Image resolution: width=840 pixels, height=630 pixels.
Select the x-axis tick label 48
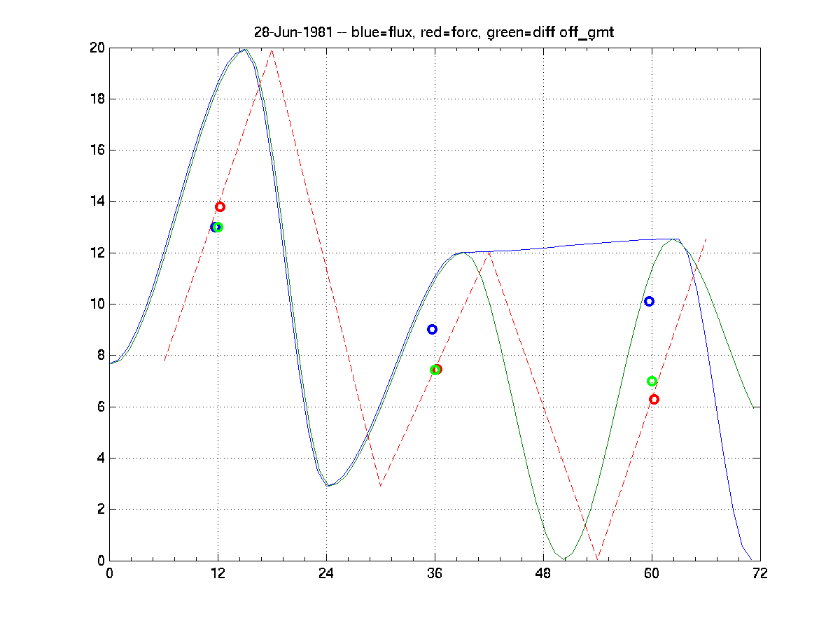543,573
